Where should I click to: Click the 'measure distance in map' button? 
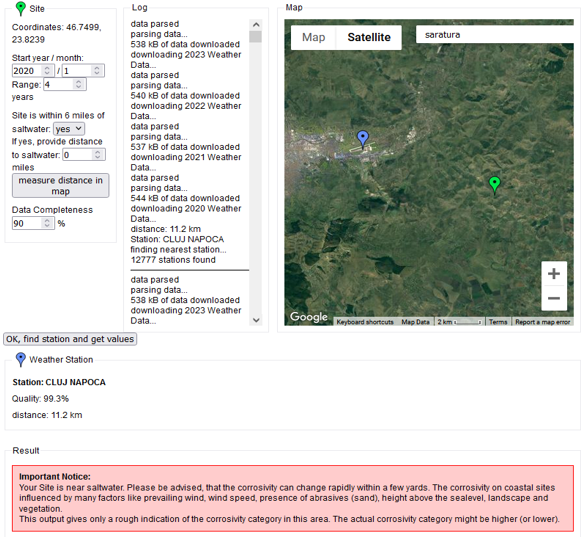tap(60, 186)
